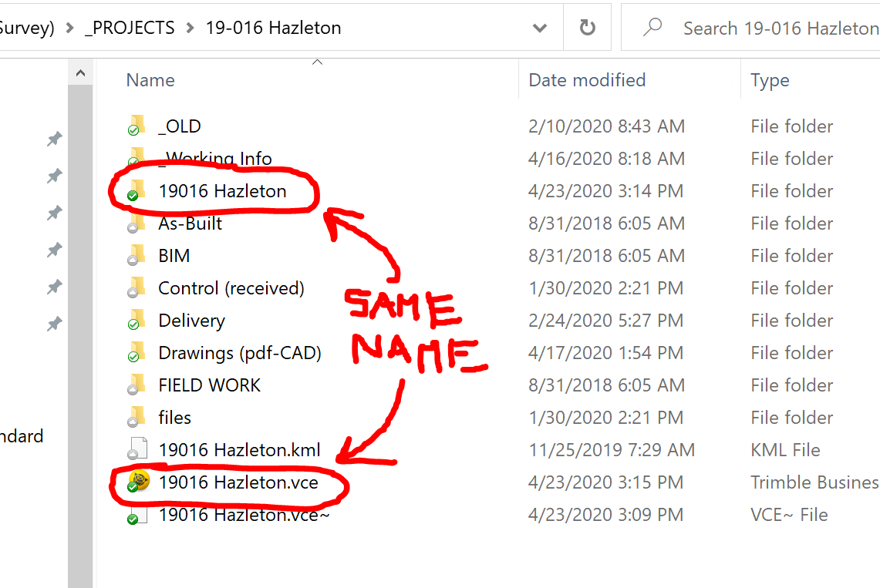Click the 19016 Hazleton.kml file icon
This screenshot has width=880, height=588.
(137, 449)
